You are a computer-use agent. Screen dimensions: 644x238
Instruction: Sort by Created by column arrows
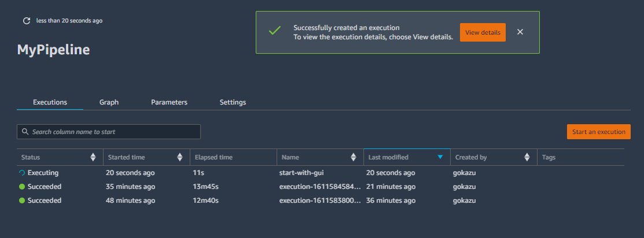click(x=527, y=157)
